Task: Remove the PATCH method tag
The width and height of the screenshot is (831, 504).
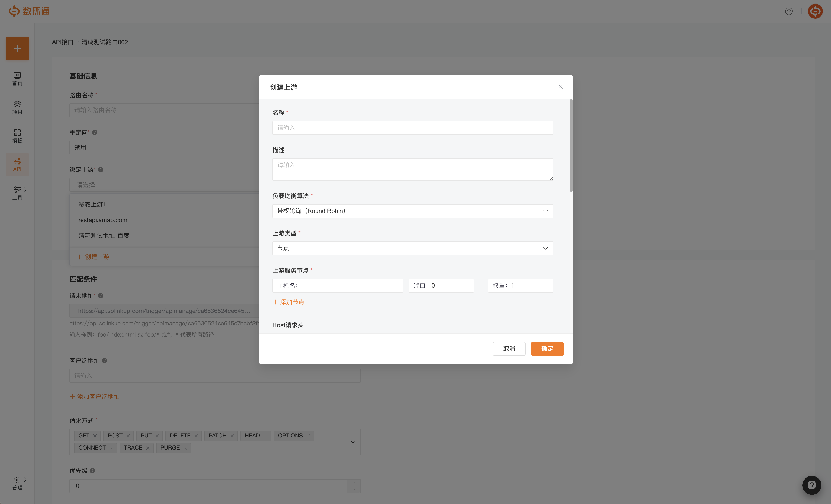Action: [x=232, y=436]
